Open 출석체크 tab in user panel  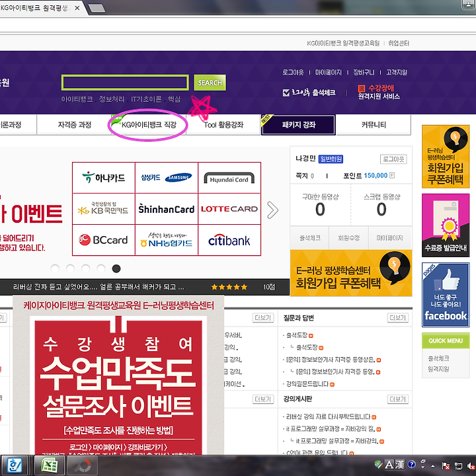click(309, 238)
